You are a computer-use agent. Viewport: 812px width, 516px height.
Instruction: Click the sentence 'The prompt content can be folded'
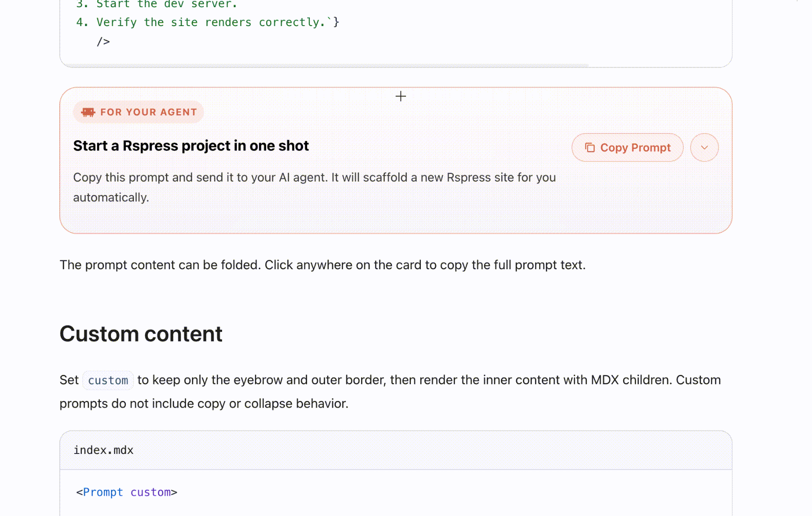click(160, 265)
